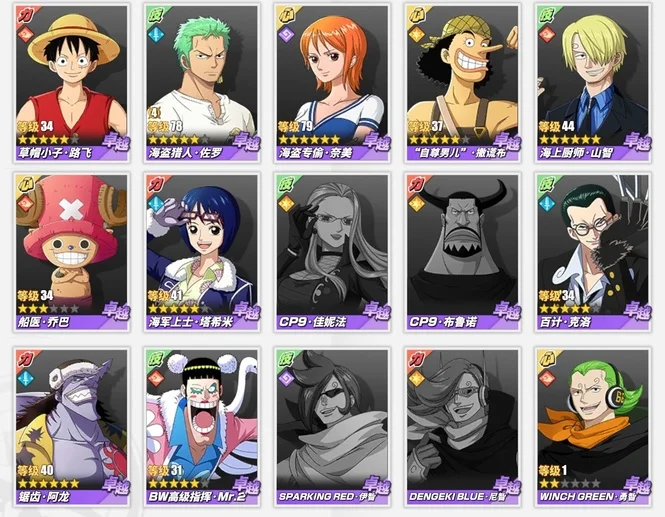Image resolution: width=665 pixels, height=517 pixels.
Task: Select the "自尊男儿"·撒谎布 card
Action: (x=463, y=83)
